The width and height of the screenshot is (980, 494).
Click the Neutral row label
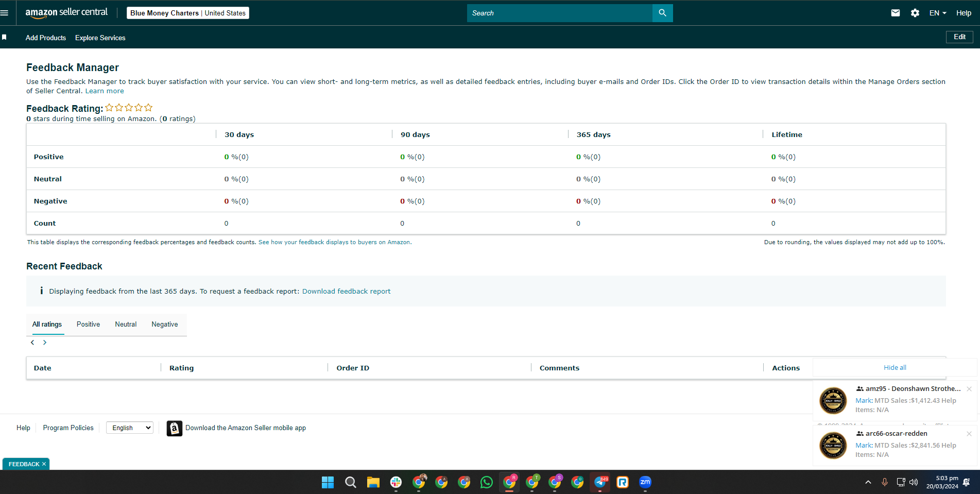point(48,179)
